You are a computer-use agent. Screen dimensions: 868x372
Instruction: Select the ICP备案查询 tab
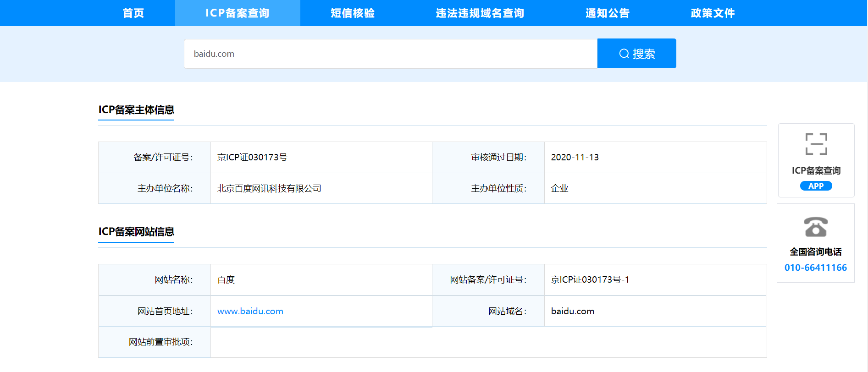point(238,13)
